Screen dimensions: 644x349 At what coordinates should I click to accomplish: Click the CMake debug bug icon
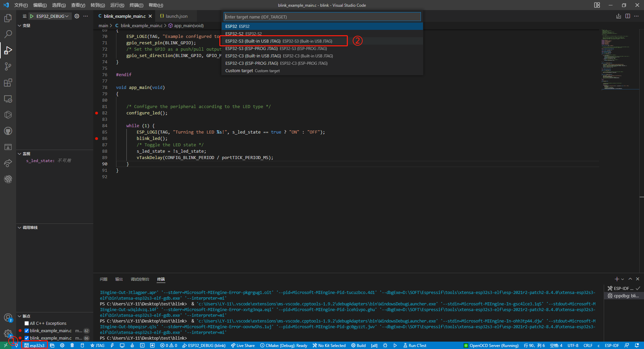[x=385, y=345]
